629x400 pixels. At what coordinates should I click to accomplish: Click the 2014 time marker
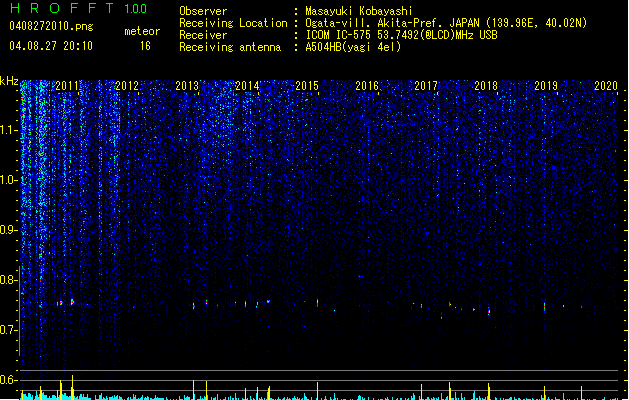247,86
